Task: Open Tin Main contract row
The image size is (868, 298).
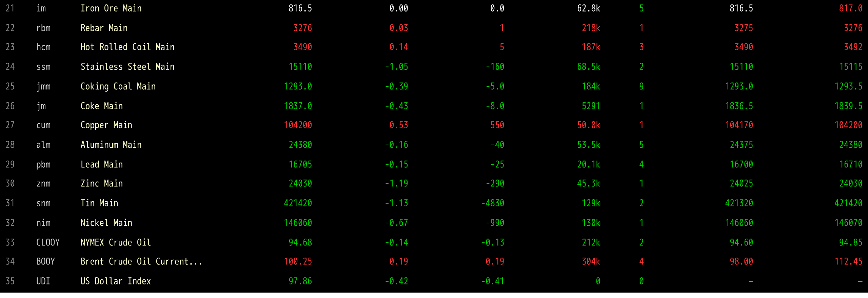Action: point(434,203)
